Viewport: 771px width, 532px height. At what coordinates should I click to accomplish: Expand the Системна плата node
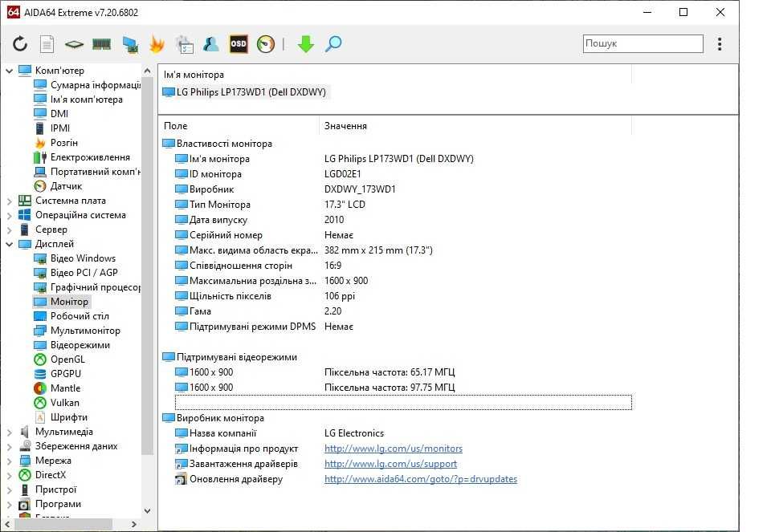pos(9,201)
